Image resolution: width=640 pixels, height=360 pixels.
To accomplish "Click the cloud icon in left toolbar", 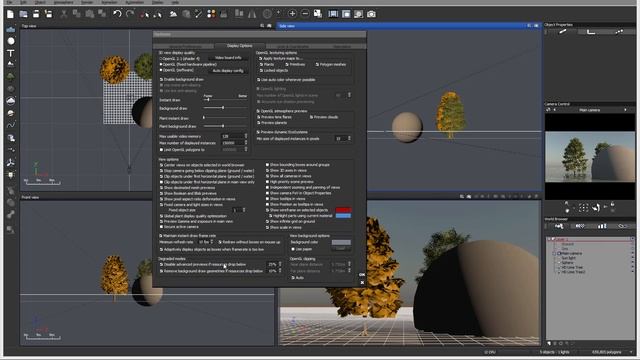I will (11, 100).
